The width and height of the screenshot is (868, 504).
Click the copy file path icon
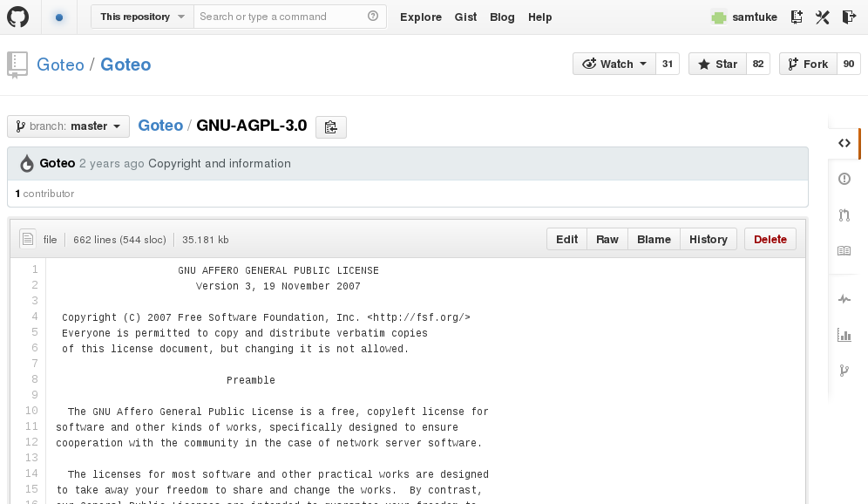(x=330, y=126)
